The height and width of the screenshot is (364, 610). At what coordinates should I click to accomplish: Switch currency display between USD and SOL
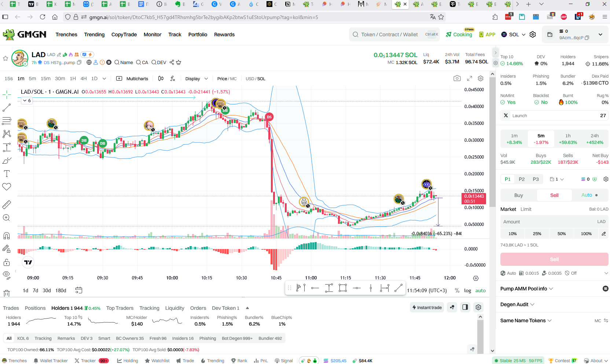click(x=256, y=79)
